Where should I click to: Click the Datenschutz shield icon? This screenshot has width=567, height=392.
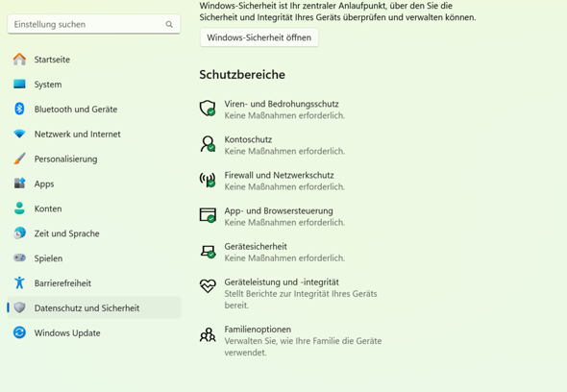[19, 307]
